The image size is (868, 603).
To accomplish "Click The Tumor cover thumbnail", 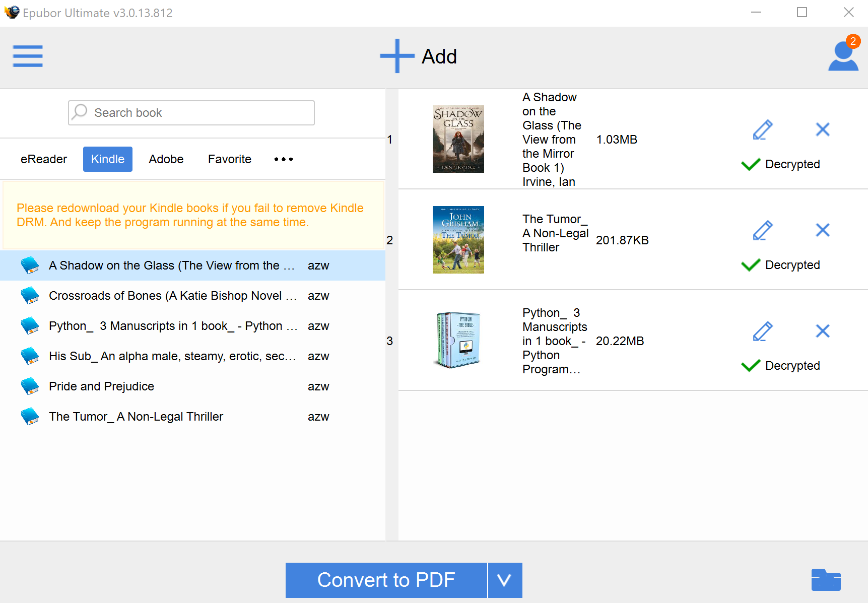I will click(x=458, y=239).
